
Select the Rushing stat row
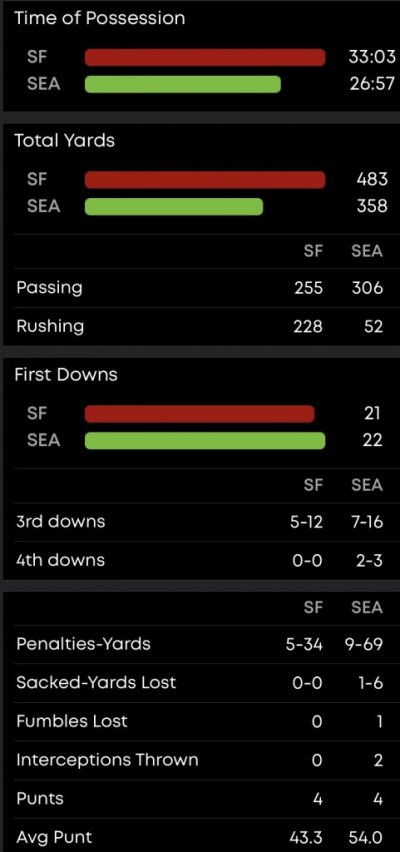pos(199,327)
